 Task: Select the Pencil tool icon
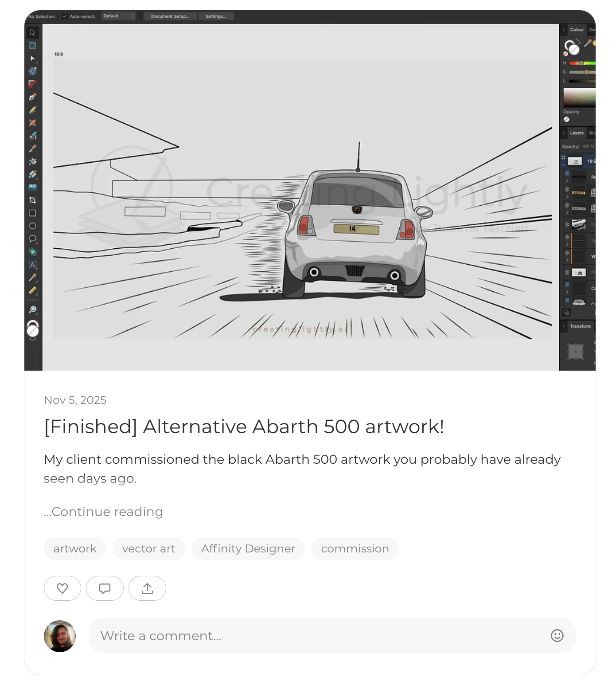32,110
